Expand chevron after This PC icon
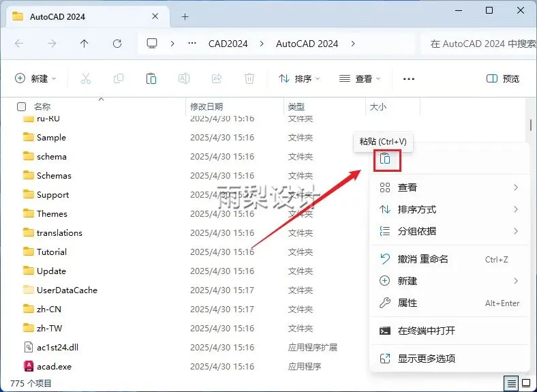The image size is (537, 392). point(172,44)
